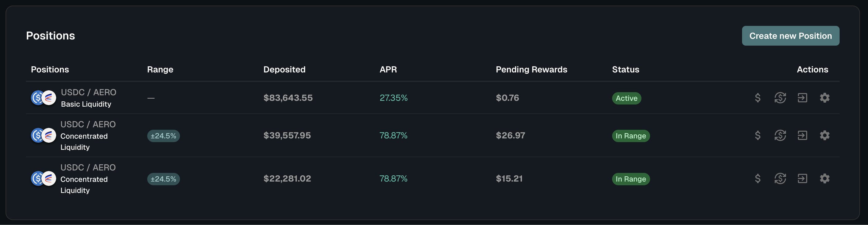Click the ±24.5% range badge in the $39,557.95 row

pyautogui.click(x=163, y=136)
